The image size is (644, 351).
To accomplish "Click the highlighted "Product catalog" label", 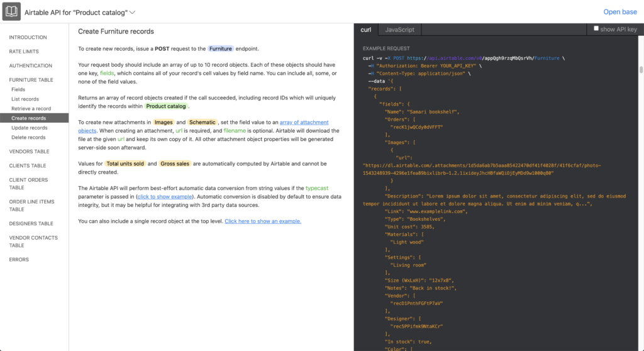I will point(166,106).
